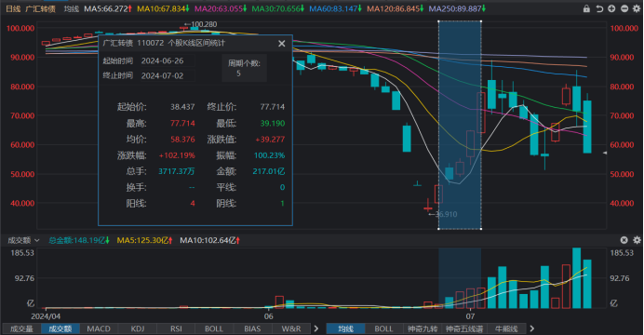
Task: Click the undo arrow icon
Action: click(x=599, y=8)
